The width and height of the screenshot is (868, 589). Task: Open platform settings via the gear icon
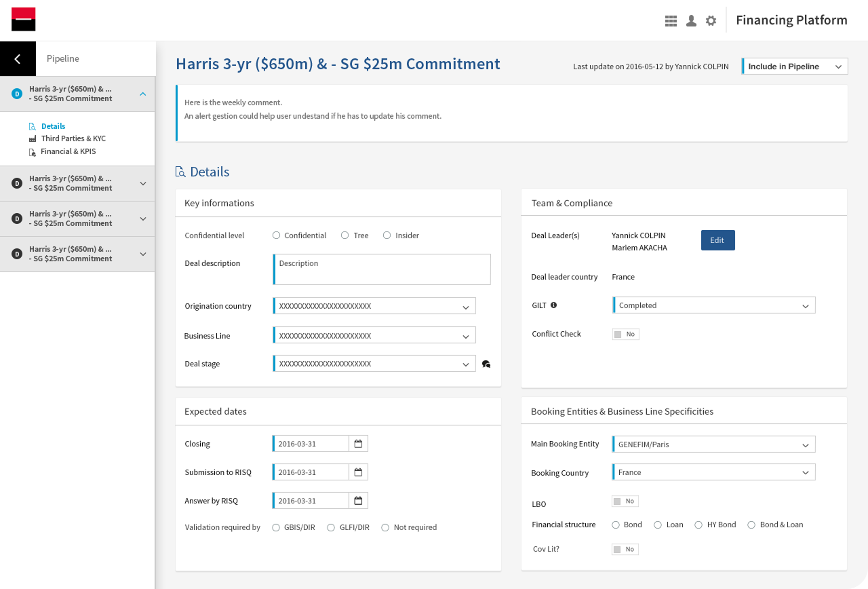710,20
